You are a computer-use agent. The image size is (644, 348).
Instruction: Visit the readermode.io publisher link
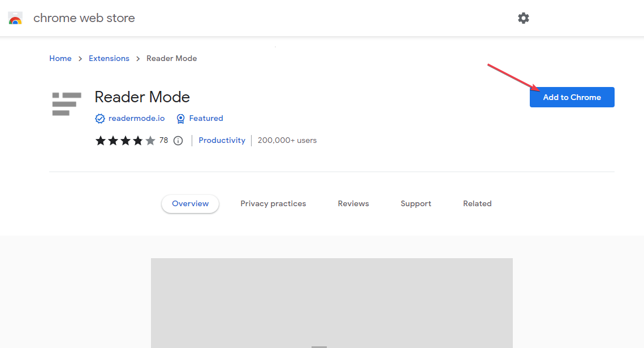(136, 119)
